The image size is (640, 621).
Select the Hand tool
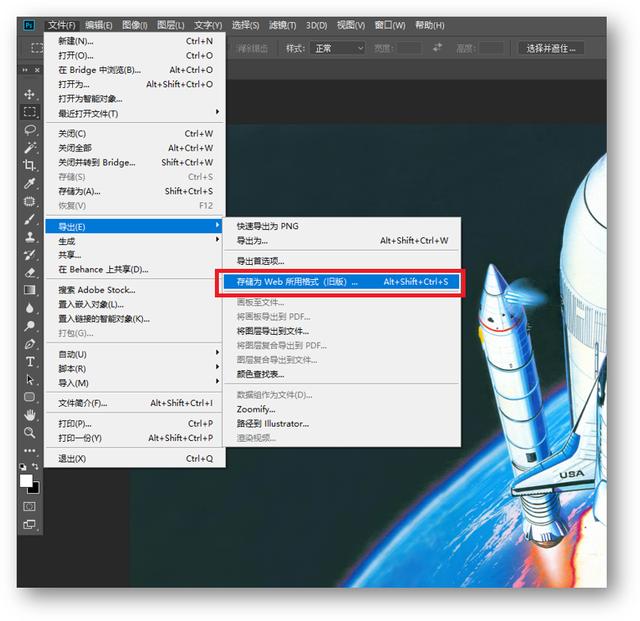(x=30, y=415)
